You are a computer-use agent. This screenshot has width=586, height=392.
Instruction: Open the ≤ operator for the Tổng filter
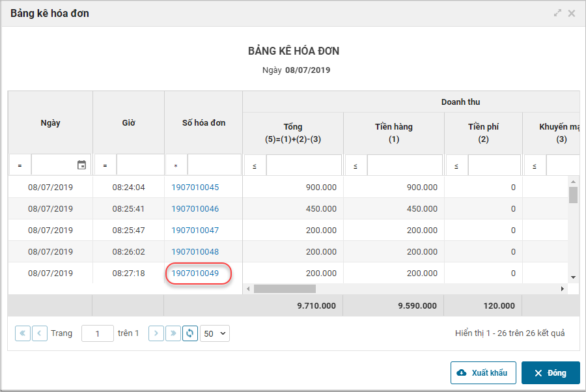[255, 165]
